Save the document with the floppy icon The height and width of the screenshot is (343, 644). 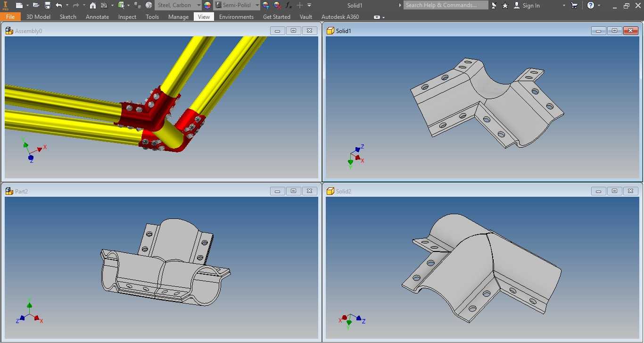point(48,5)
